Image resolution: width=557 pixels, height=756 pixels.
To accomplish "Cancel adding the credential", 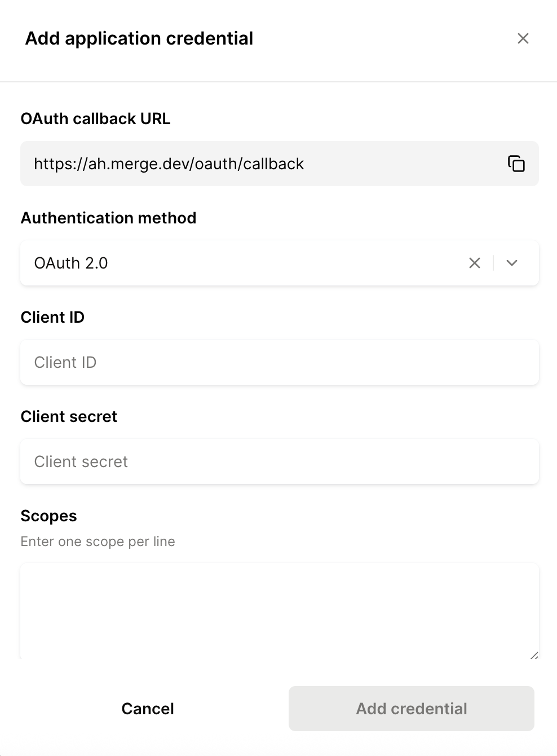I will tap(148, 709).
